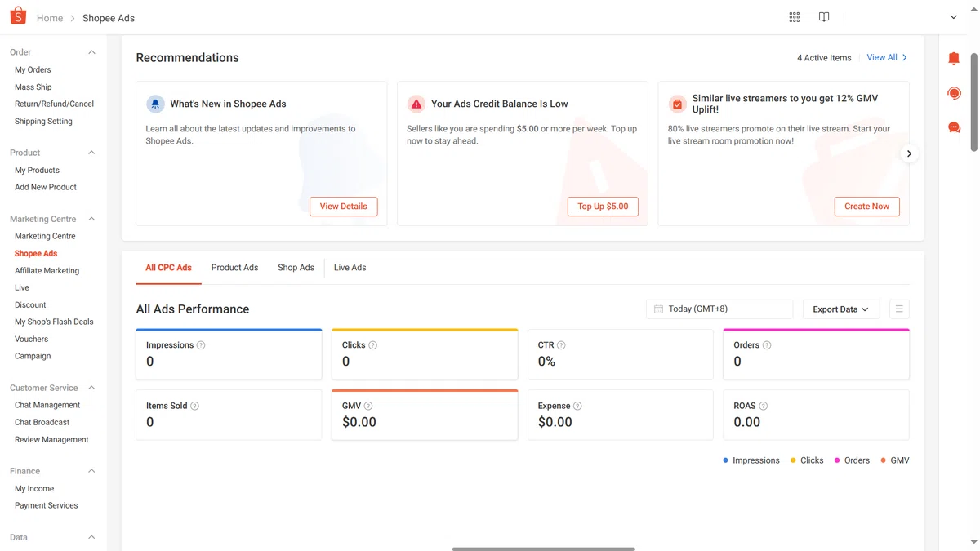The image size is (980, 551).
Task: Switch to Shop Ads tab
Action: (296, 268)
